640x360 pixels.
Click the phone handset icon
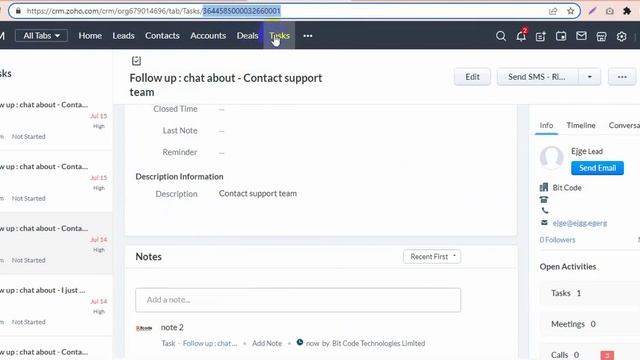[544, 211]
